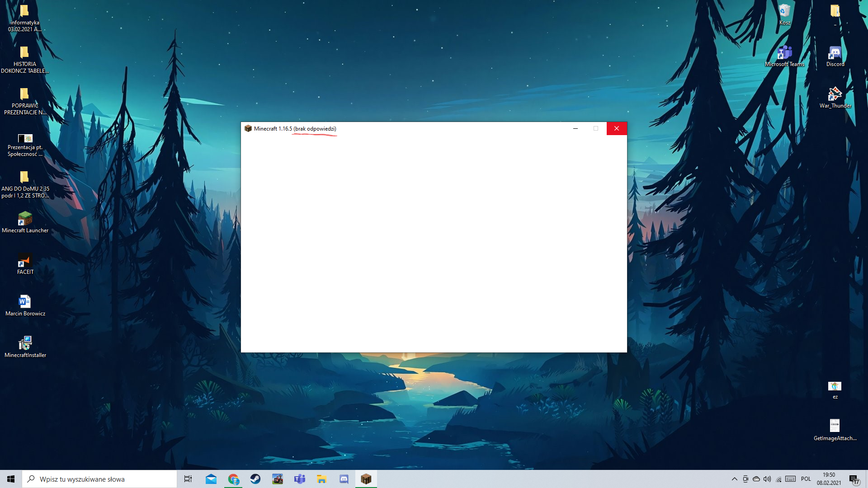Click the Steam icon in taskbar
The image size is (868, 488).
[255, 479]
